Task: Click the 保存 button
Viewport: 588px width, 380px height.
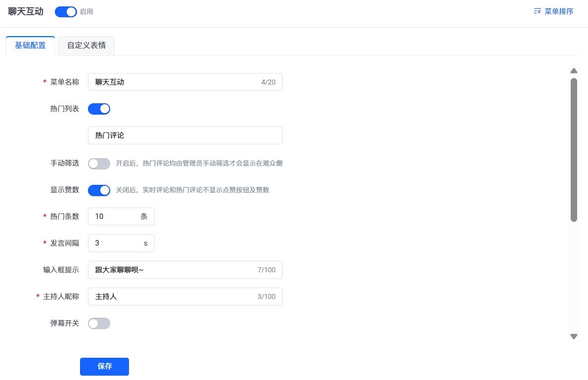Action: pos(104,367)
